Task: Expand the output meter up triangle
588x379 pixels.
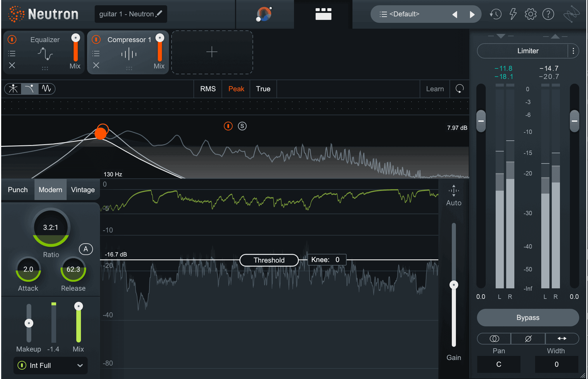Action: (x=555, y=36)
